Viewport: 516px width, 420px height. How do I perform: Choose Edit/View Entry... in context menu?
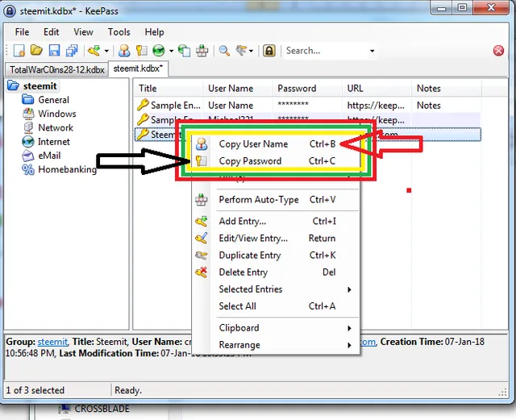[277, 239]
